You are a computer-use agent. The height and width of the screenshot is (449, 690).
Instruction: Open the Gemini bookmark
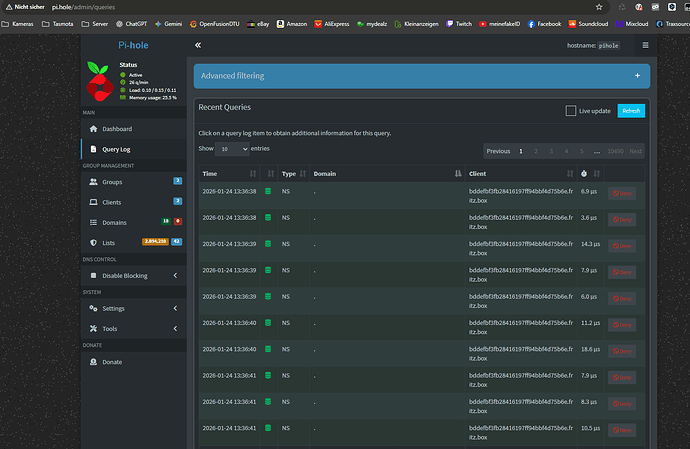(x=169, y=24)
